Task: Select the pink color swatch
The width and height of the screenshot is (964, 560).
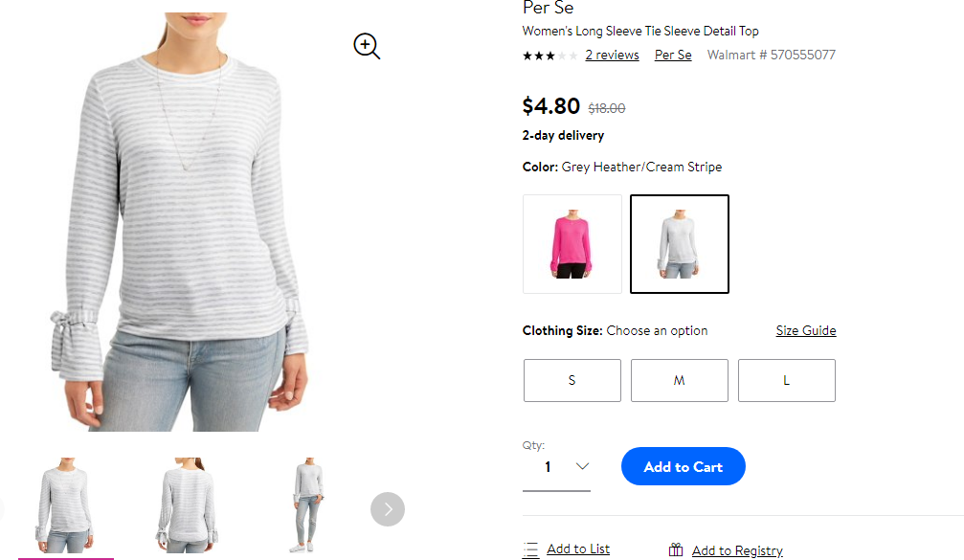Action: 572,244
